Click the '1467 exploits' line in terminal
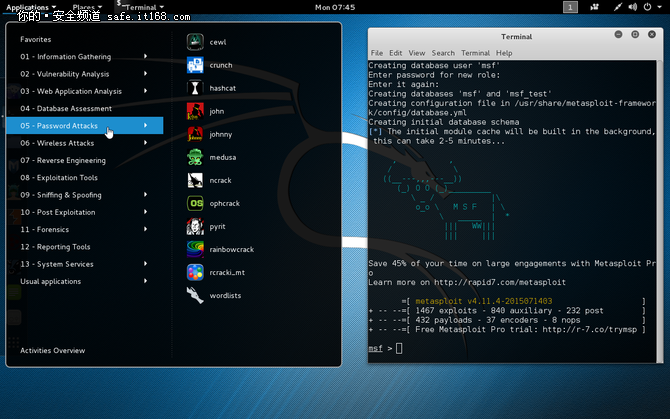 click(508, 311)
